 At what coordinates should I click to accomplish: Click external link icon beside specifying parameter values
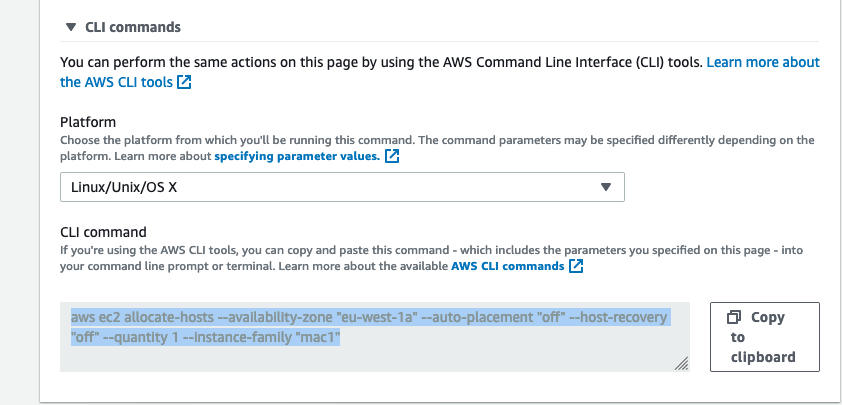click(393, 157)
